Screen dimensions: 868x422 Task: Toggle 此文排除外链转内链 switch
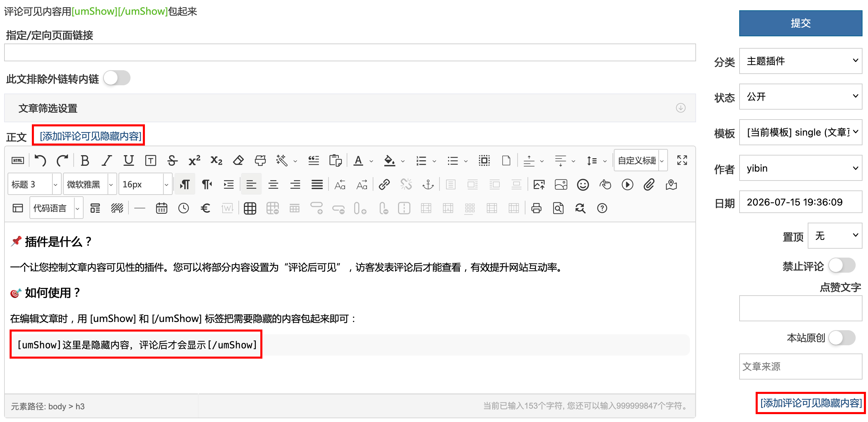point(117,78)
